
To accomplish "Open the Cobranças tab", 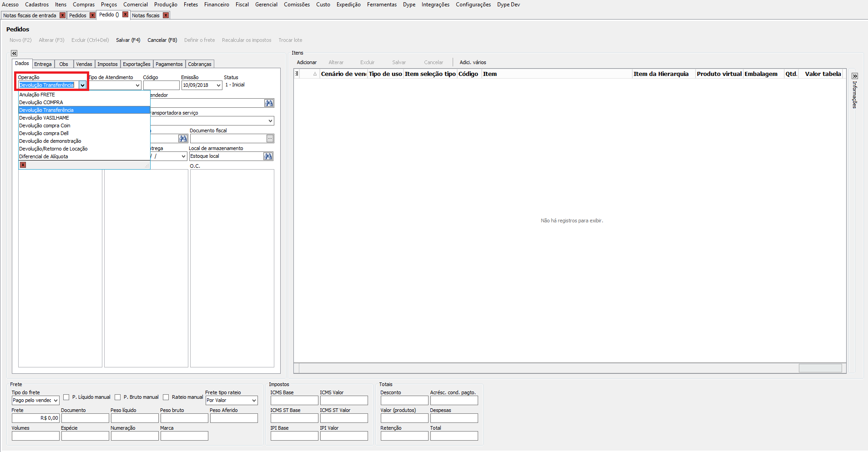I will click(x=200, y=64).
